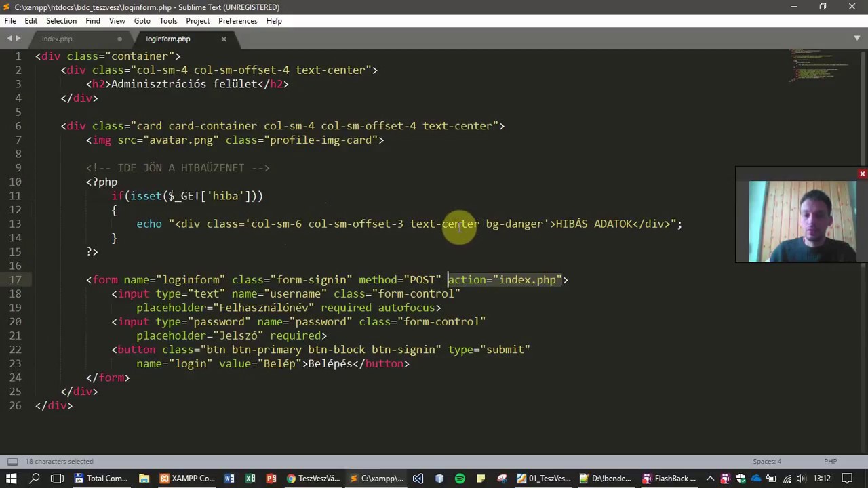Image resolution: width=868 pixels, height=488 pixels.
Task: Open Task View in taskbar
Action: click(x=57, y=479)
